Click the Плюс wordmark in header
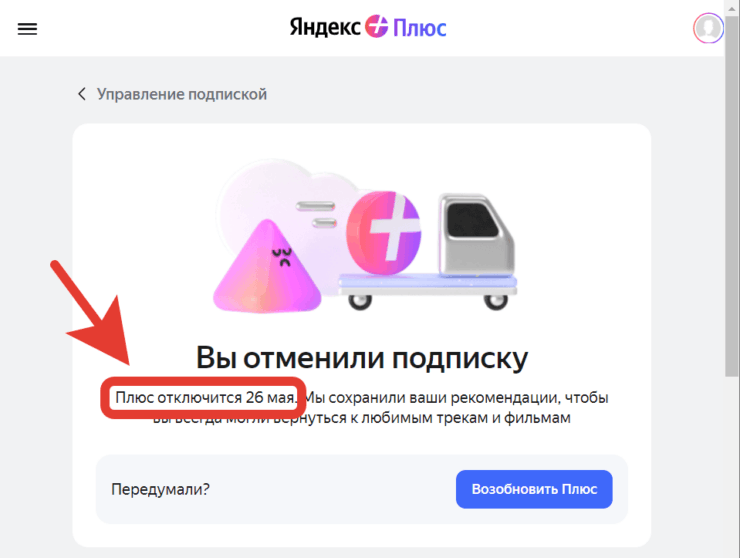 420,28
